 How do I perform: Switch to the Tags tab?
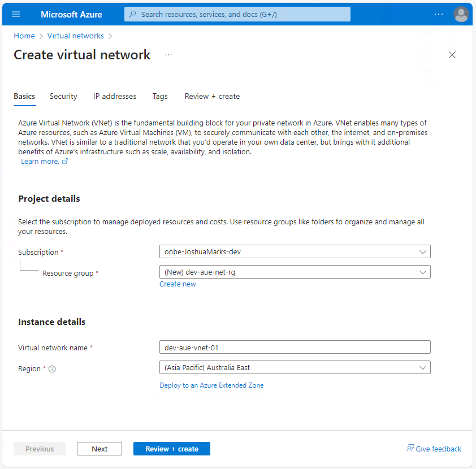(160, 96)
